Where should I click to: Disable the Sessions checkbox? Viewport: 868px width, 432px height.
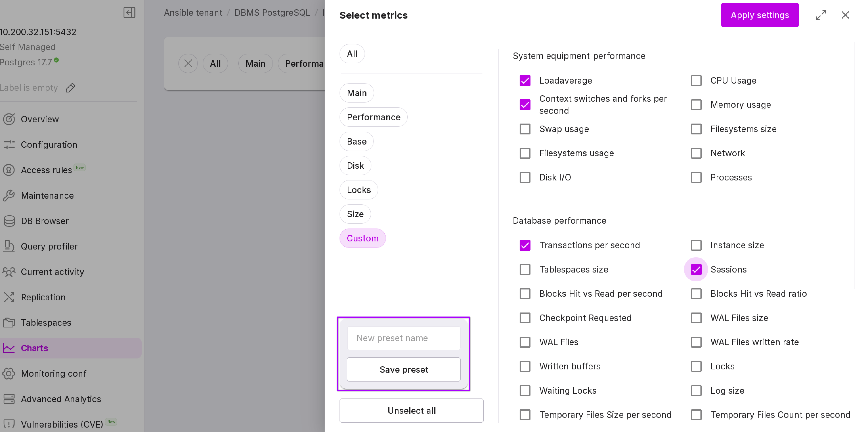[696, 269]
